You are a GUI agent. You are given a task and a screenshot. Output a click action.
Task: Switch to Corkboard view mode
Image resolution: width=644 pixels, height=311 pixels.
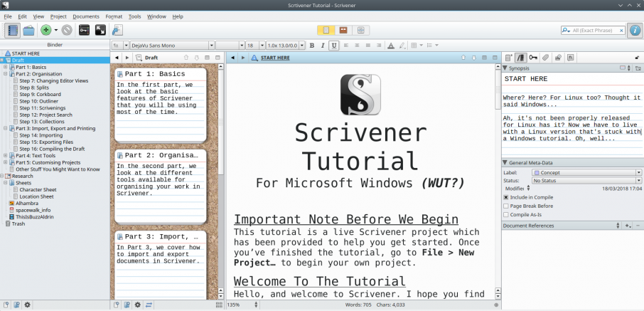click(343, 30)
